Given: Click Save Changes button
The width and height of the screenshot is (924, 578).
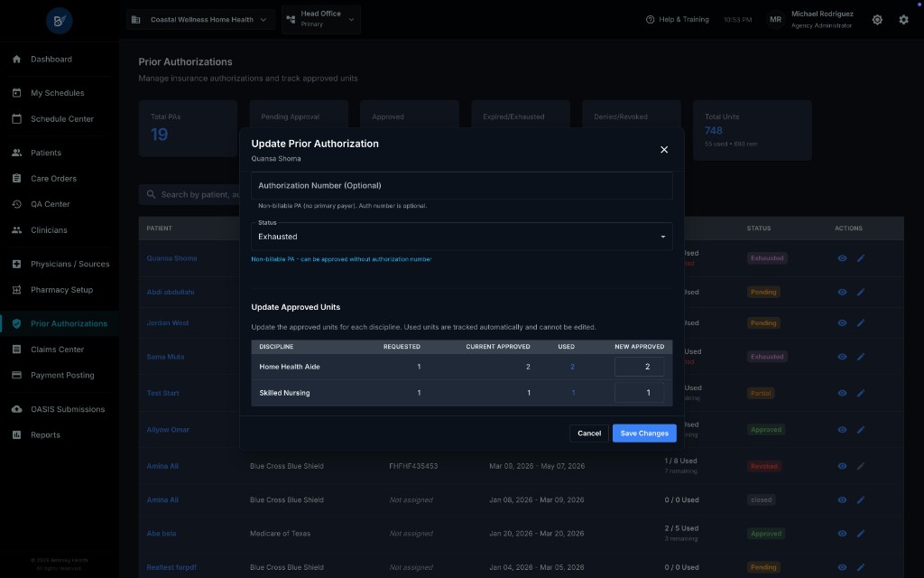Looking at the screenshot, I should [x=644, y=433].
